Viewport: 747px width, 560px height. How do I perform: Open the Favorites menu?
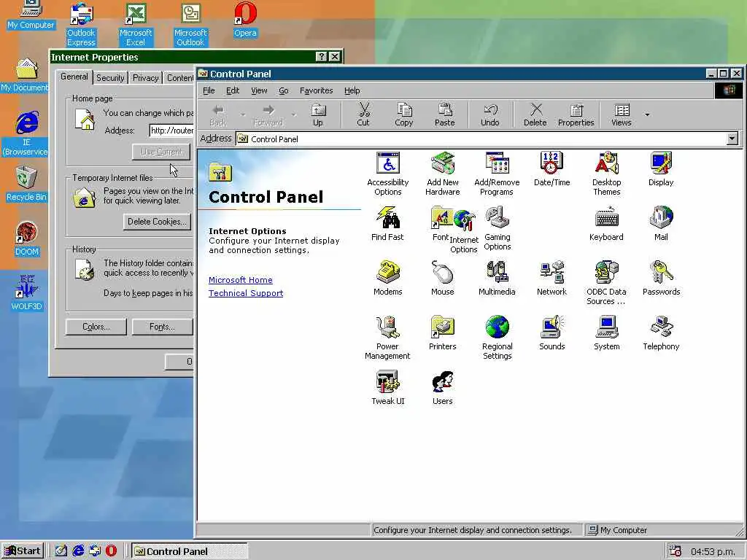pos(316,90)
